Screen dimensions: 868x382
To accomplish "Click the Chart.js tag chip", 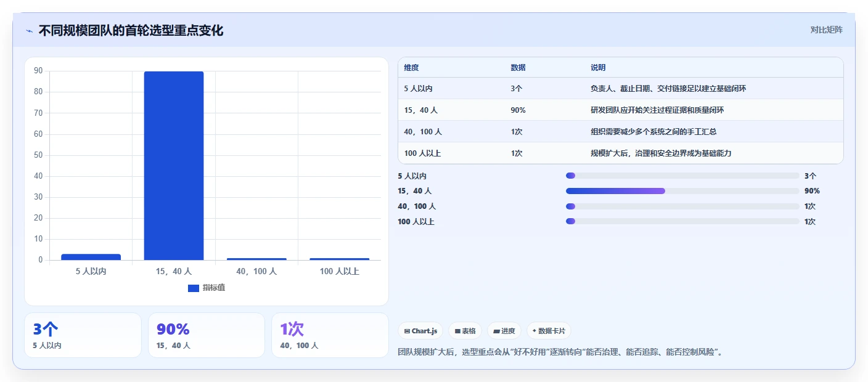I will [x=420, y=331].
